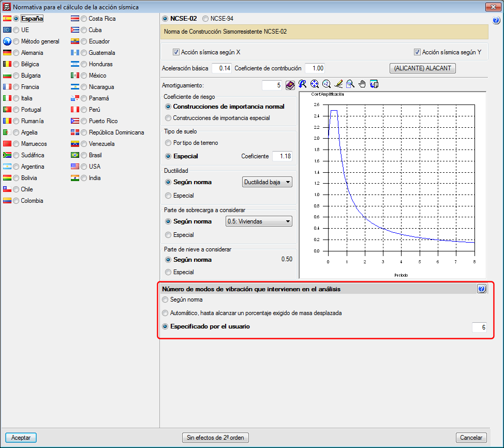Click the redraw pencil icon
This screenshot has width=504, height=448.
(x=338, y=84)
